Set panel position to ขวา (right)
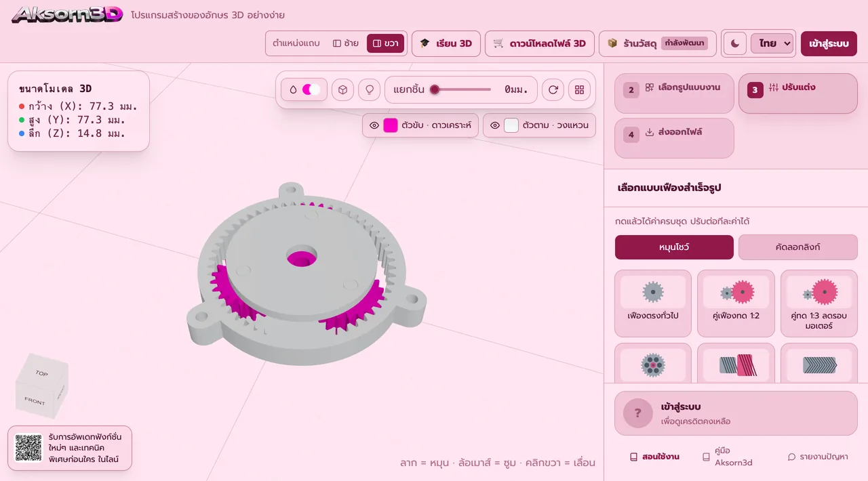868x481 pixels. point(385,43)
